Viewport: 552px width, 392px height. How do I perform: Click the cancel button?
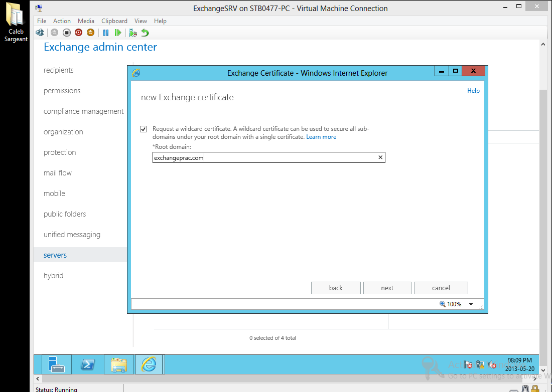[x=441, y=288]
